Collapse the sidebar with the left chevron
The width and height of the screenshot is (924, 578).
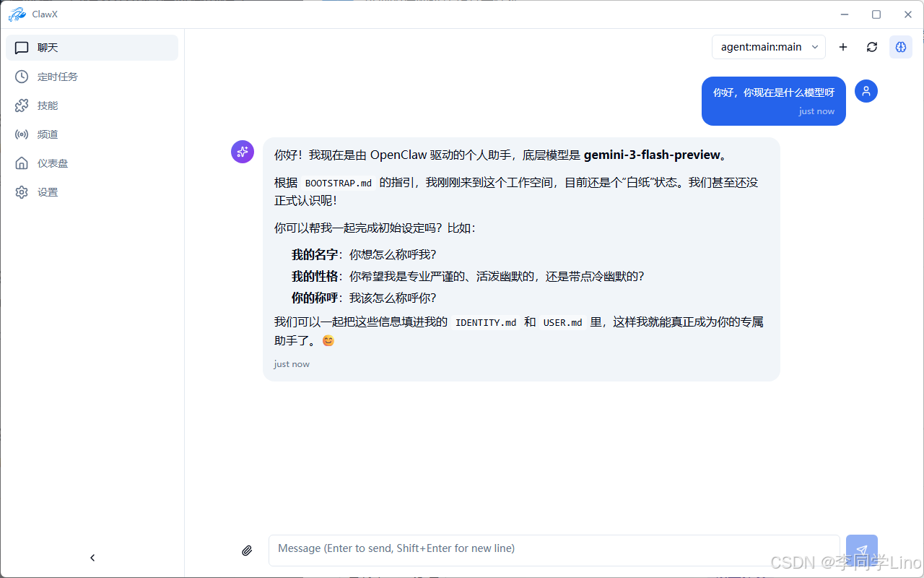[x=92, y=557]
